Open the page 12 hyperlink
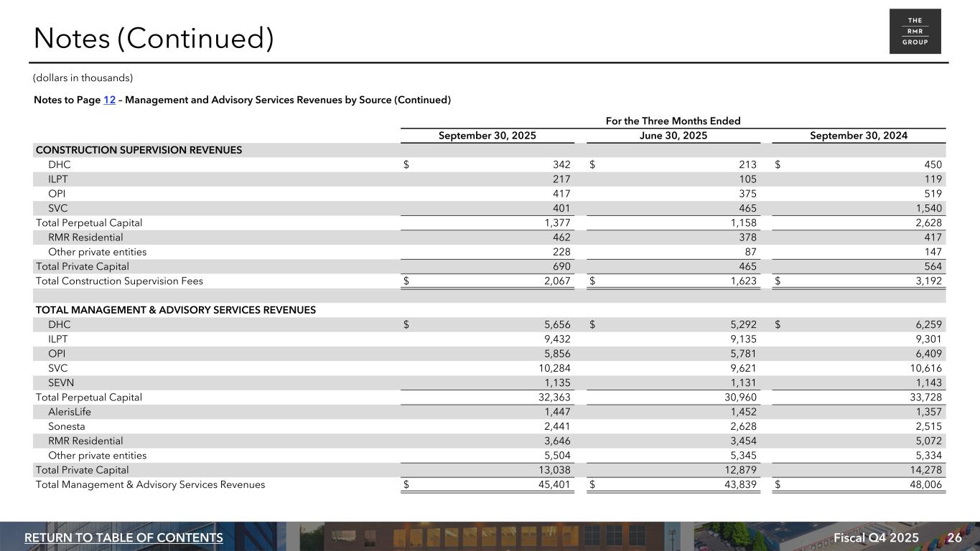 pos(109,100)
